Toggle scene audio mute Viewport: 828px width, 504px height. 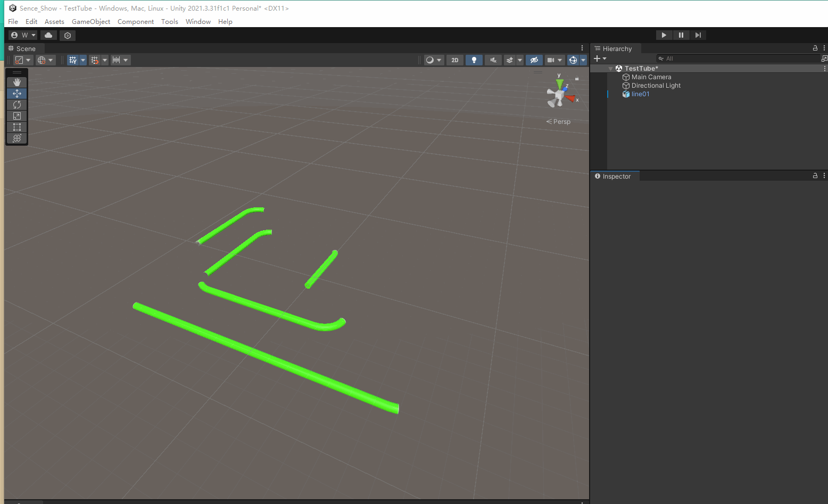coord(493,60)
